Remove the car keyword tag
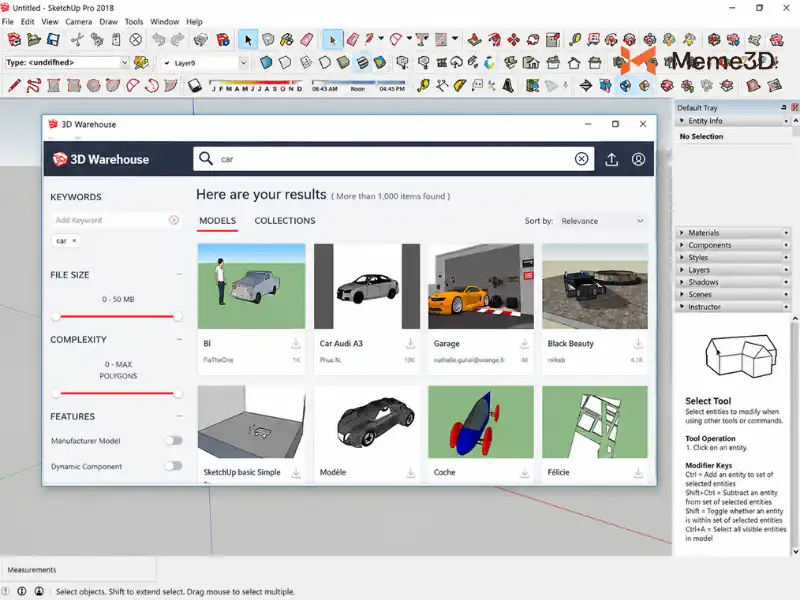This screenshot has height=600, width=800. tap(74, 241)
